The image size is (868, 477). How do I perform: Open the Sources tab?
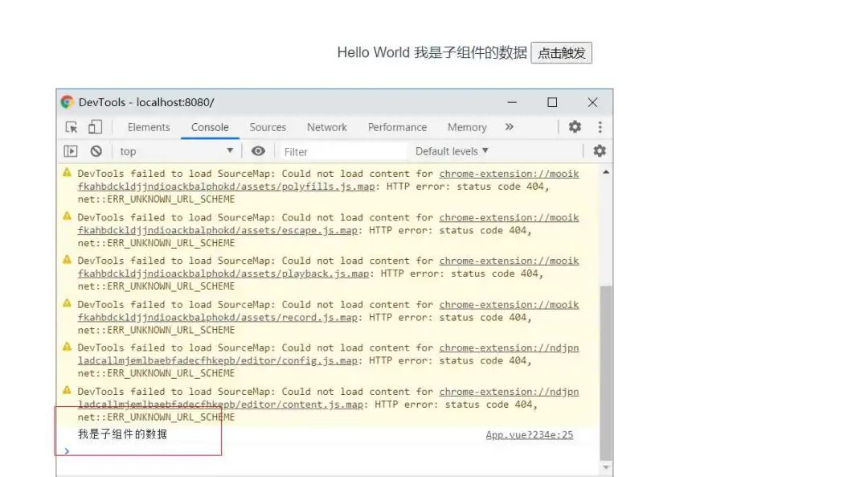pyautogui.click(x=268, y=127)
